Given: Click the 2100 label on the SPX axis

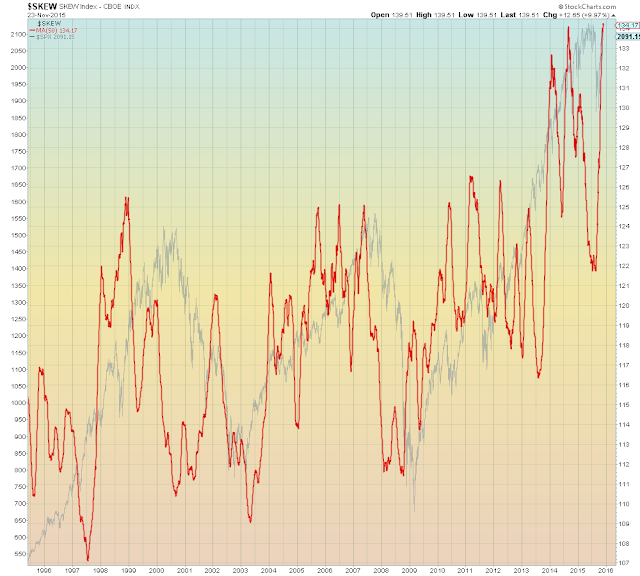Looking at the screenshot, I should (18, 34).
